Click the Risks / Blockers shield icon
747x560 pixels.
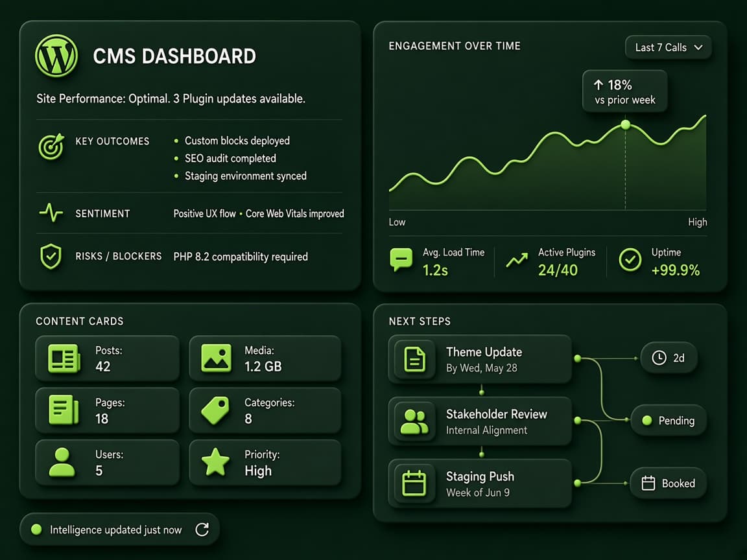(x=51, y=257)
